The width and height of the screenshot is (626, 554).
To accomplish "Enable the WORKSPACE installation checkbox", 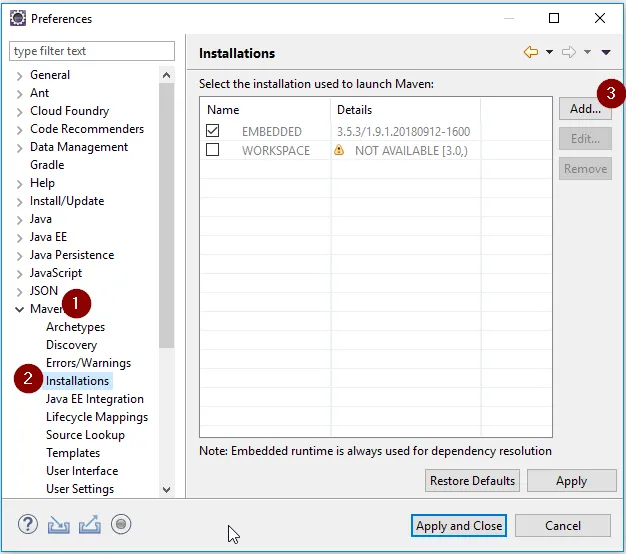I will pyautogui.click(x=212, y=150).
